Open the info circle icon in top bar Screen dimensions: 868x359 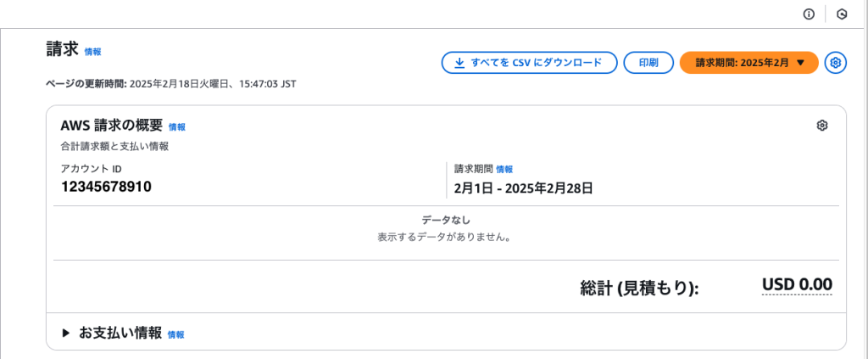tap(809, 14)
